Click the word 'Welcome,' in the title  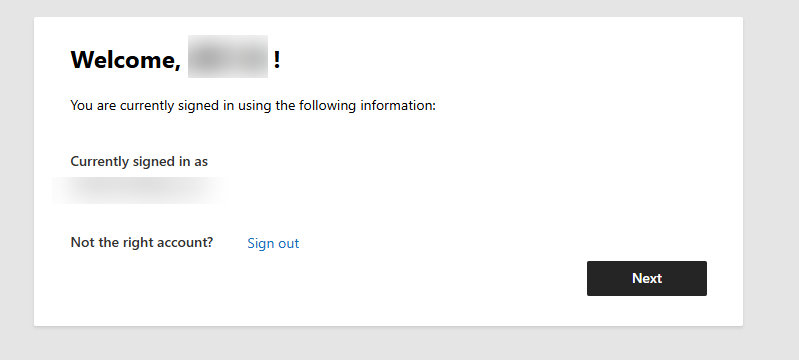pos(125,60)
